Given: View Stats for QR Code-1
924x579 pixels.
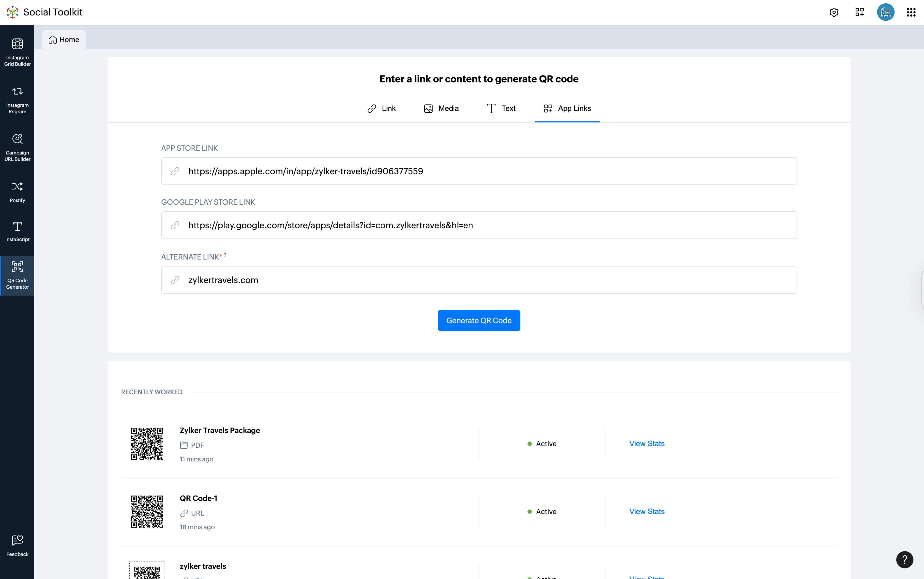Looking at the screenshot, I should 647,511.
